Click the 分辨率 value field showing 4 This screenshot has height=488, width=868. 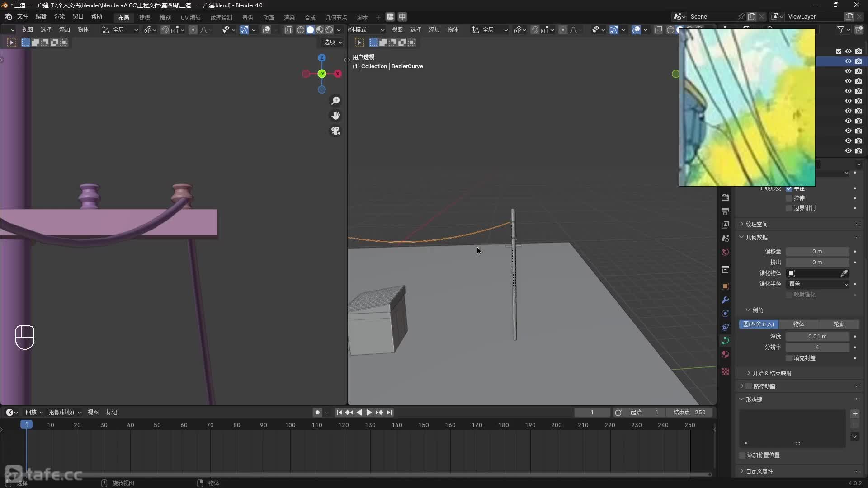click(x=817, y=347)
